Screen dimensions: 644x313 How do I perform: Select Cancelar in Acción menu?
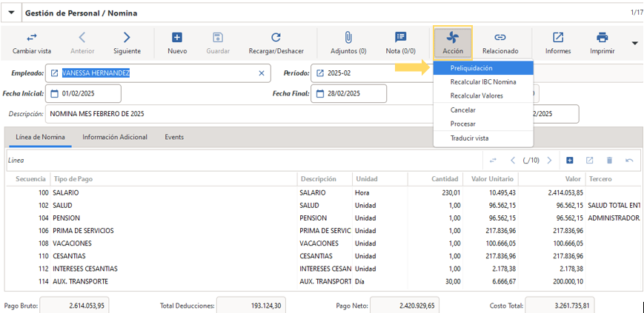pyautogui.click(x=483, y=110)
